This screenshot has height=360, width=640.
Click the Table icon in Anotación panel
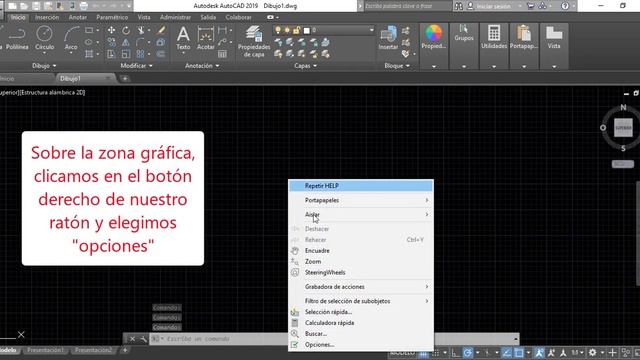222,54
